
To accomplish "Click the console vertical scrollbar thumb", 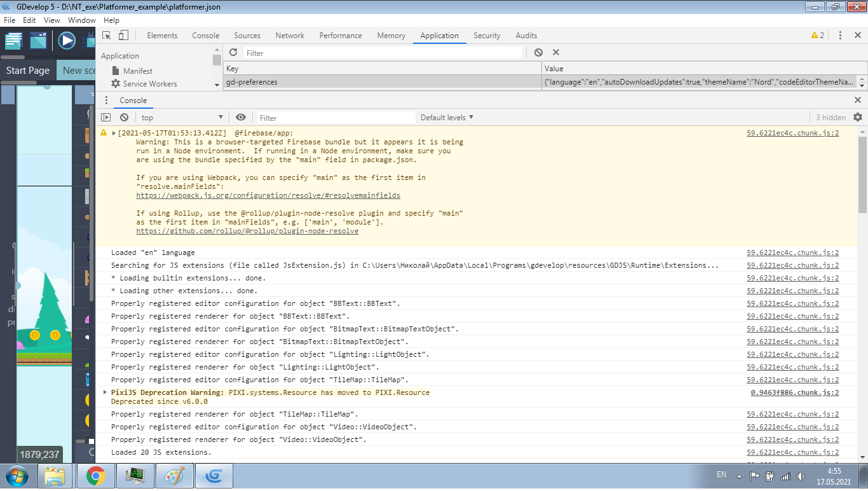I will point(862,174).
